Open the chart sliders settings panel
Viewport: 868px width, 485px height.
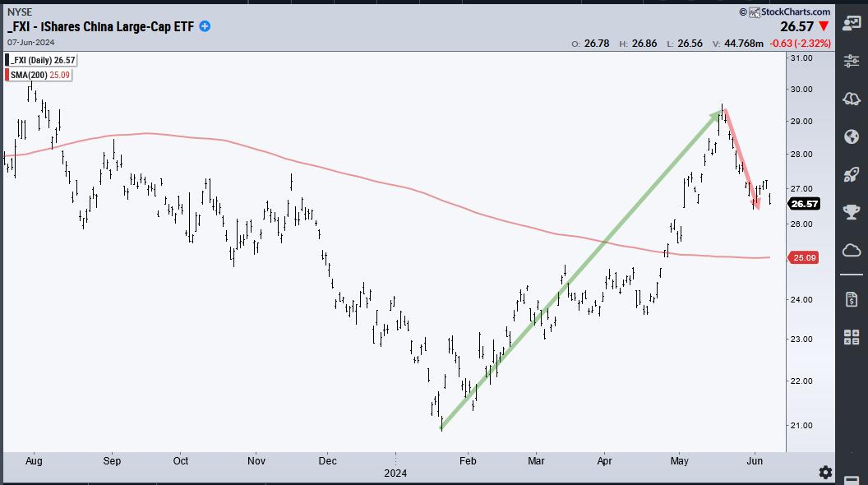[x=852, y=60]
